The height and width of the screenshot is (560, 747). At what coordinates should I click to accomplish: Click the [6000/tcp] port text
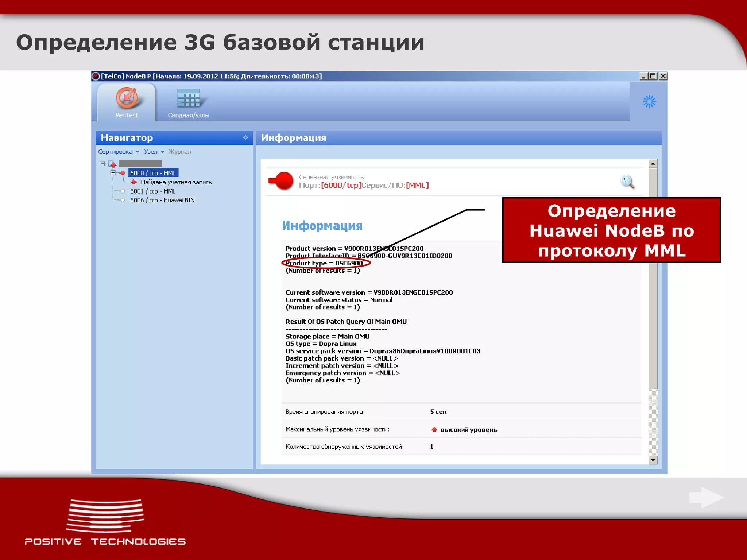point(341,185)
